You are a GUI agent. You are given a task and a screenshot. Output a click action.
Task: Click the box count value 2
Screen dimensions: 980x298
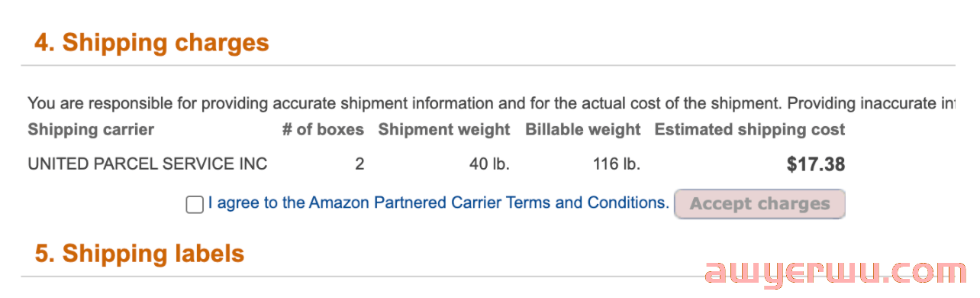[359, 164]
